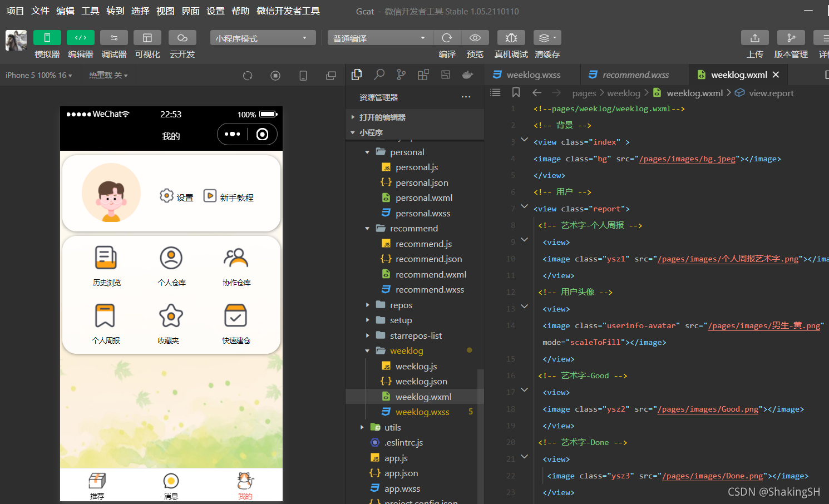Click the view.report breadcrumb
The image size is (829, 504).
[771, 93]
